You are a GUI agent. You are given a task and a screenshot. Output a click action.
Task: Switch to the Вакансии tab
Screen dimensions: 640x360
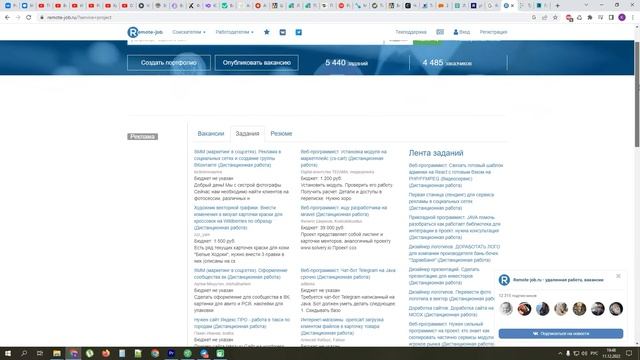211,133
